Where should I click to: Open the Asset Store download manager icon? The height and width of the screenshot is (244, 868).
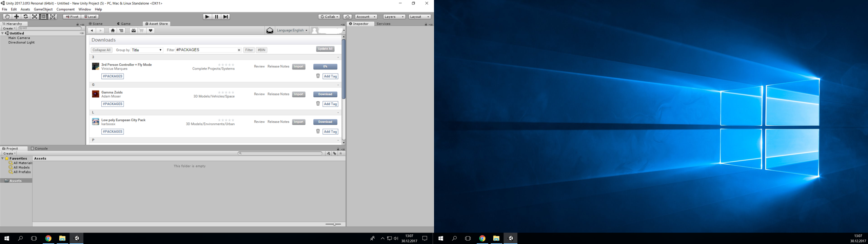tap(133, 30)
